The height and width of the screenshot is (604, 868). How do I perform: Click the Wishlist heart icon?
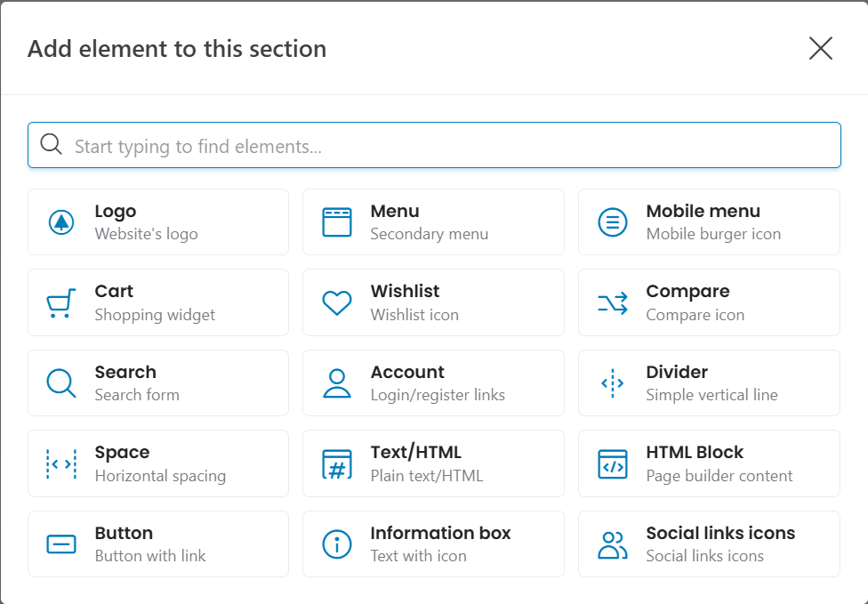(337, 303)
